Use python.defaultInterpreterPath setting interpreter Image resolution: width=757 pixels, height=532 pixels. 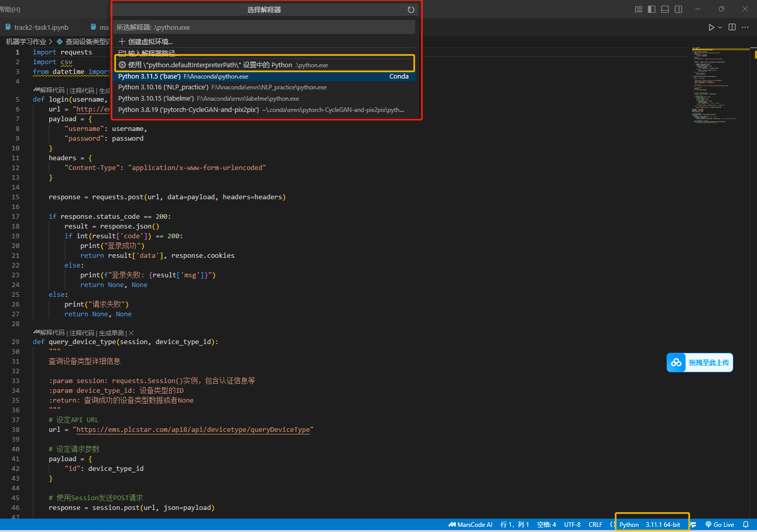[x=264, y=65]
